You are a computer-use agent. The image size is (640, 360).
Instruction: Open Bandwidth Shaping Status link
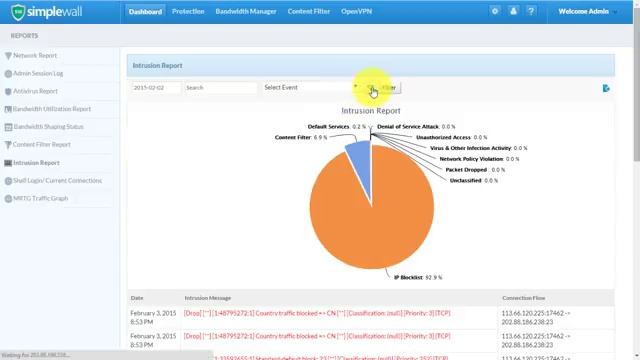(x=48, y=127)
